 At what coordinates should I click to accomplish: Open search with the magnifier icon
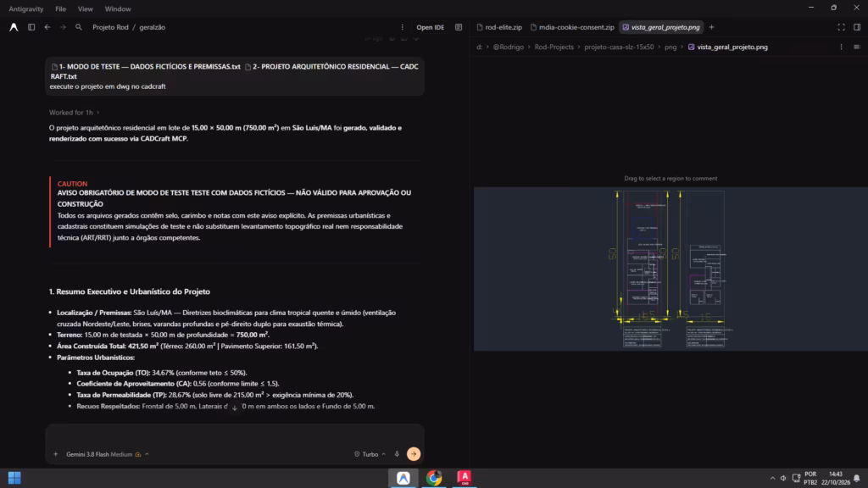79,27
